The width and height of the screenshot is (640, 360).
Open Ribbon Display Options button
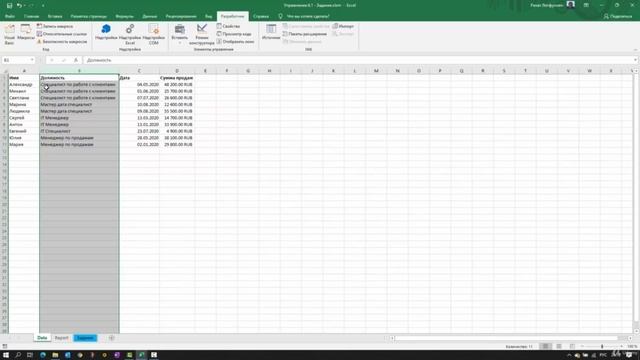(586, 5)
